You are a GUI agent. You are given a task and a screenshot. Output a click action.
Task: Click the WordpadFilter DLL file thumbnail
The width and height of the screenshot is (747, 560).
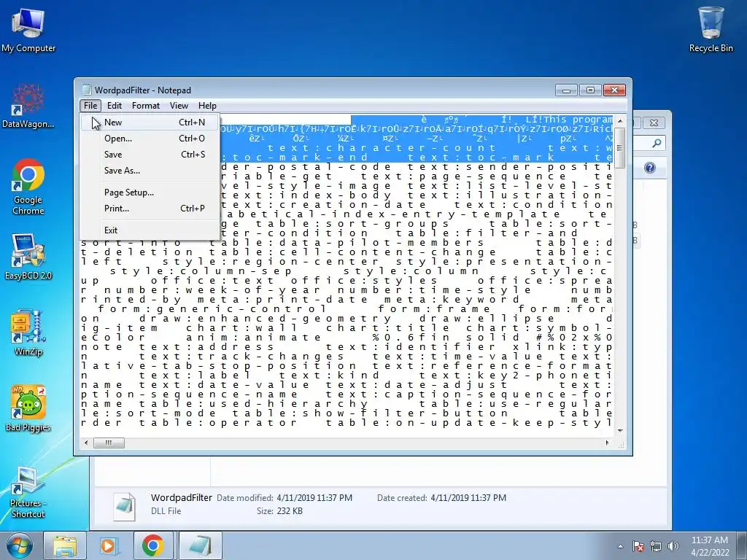point(125,506)
